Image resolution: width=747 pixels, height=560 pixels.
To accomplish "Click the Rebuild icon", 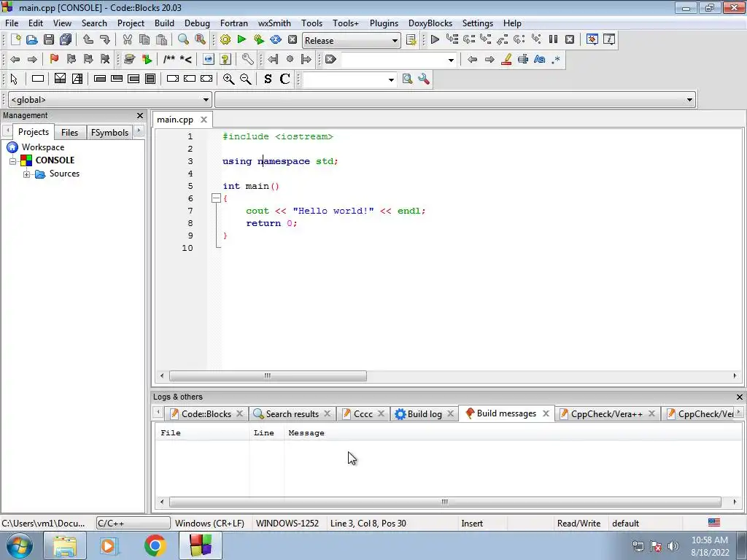I will click(x=275, y=39).
